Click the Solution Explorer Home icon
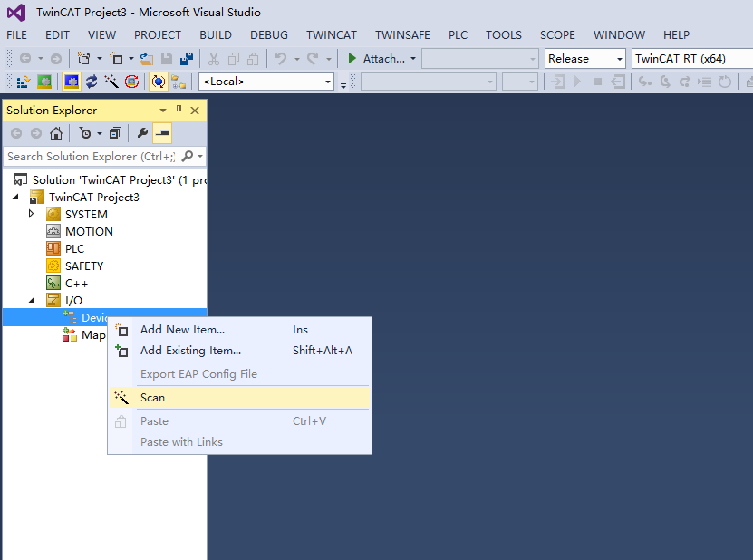753x560 pixels. 56,133
